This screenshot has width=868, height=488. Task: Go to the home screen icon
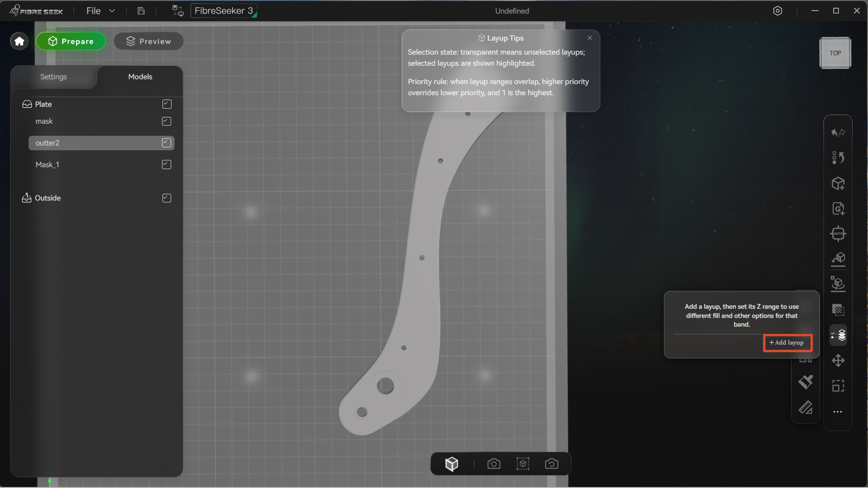tap(19, 41)
